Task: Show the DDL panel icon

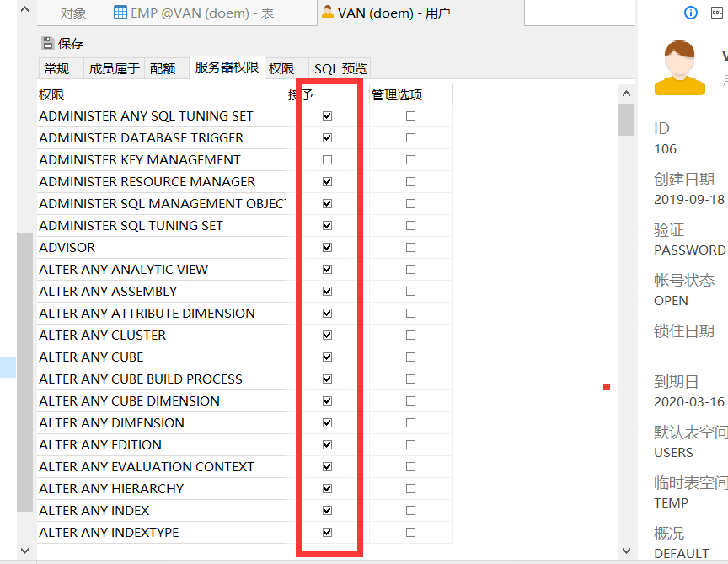Action: pos(717,13)
